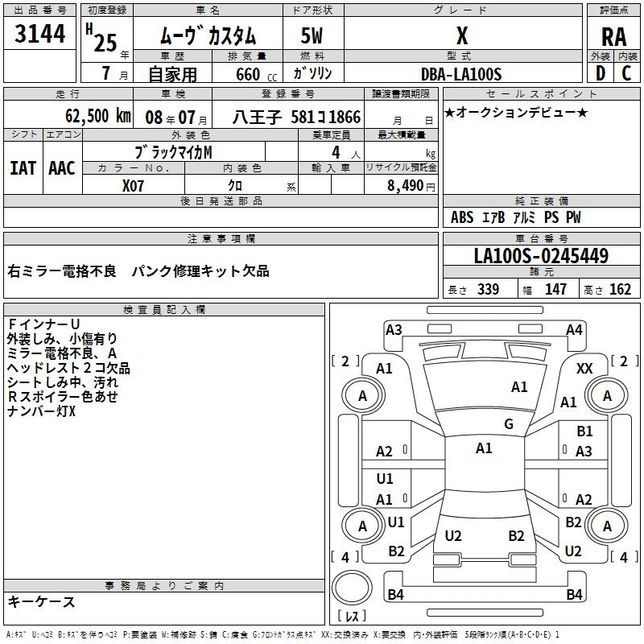The image size is (644, 644).
Task: Select the セールスポイント header
Action: click(541, 93)
